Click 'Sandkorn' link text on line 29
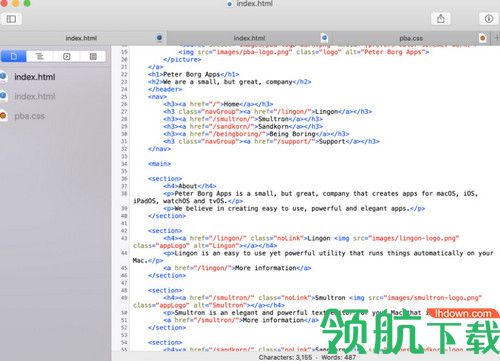This screenshot has width=500, height=361. 273,126
